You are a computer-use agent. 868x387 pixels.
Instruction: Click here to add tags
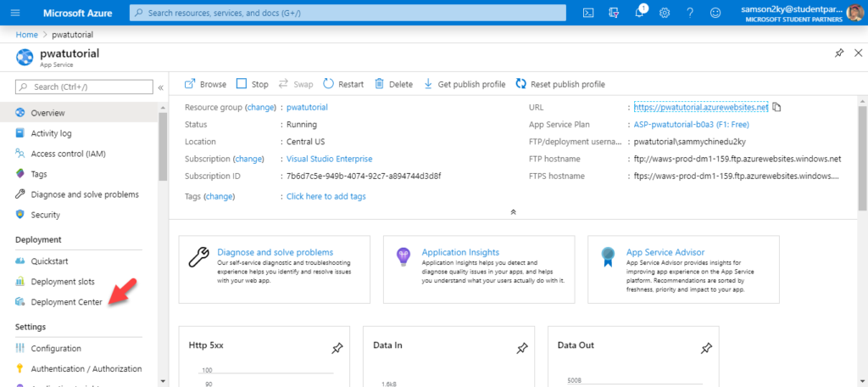tap(326, 196)
